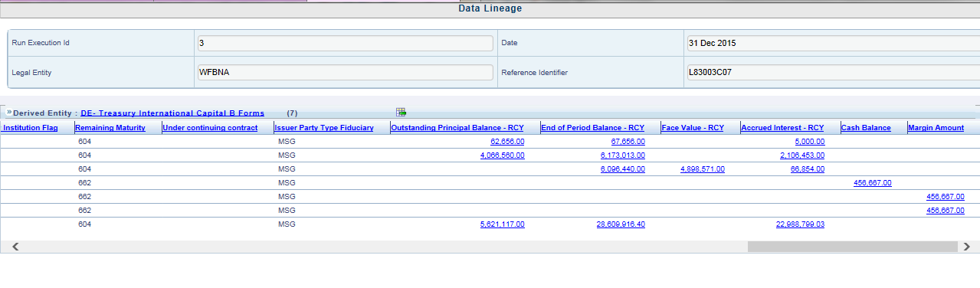The image size is (980, 288).
Task: Open the 4,898,571.00 face value link
Action: 703,169
